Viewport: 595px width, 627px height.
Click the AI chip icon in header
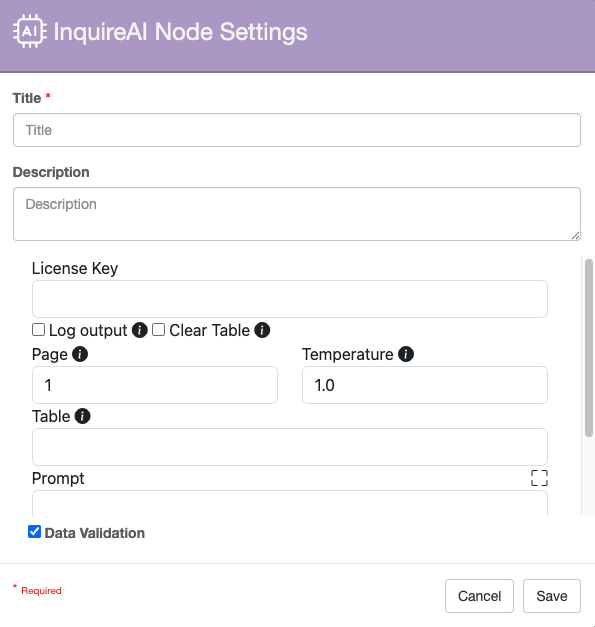(30, 31)
